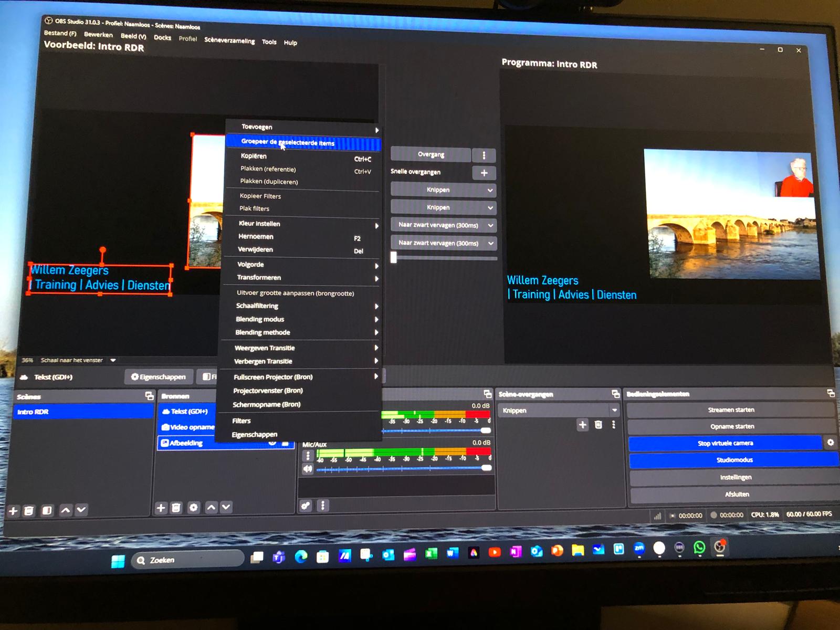This screenshot has width=840, height=630.
Task: Click Afsluiten button
Action: coord(736,494)
